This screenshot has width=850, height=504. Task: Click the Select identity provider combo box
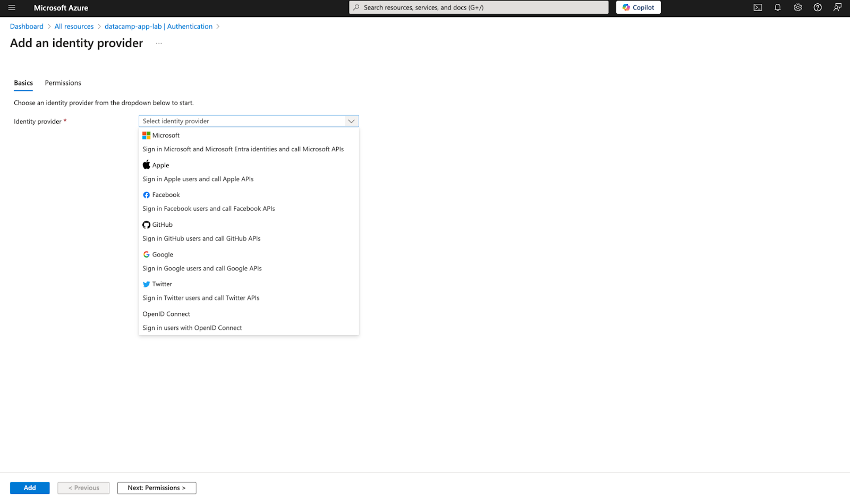click(x=249, y=121)
